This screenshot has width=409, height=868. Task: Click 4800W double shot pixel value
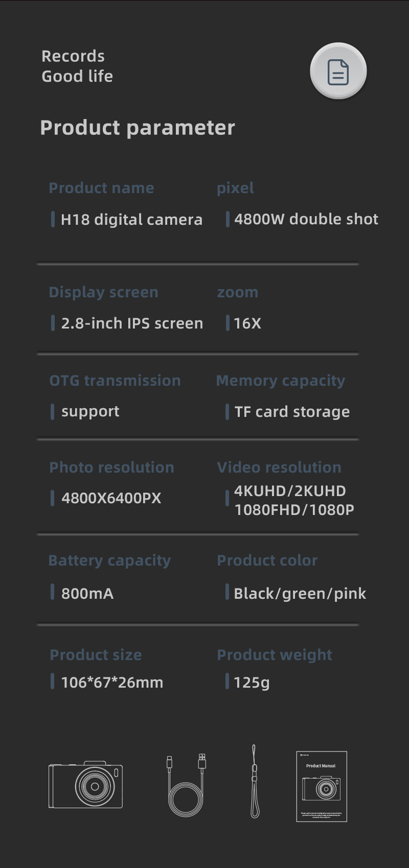[306, 219]
